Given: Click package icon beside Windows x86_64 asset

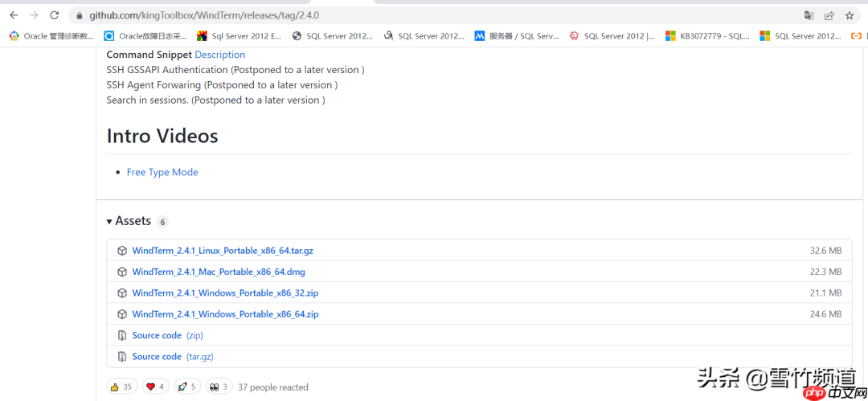Looking at the screenshot, I should tap(122, 314).
